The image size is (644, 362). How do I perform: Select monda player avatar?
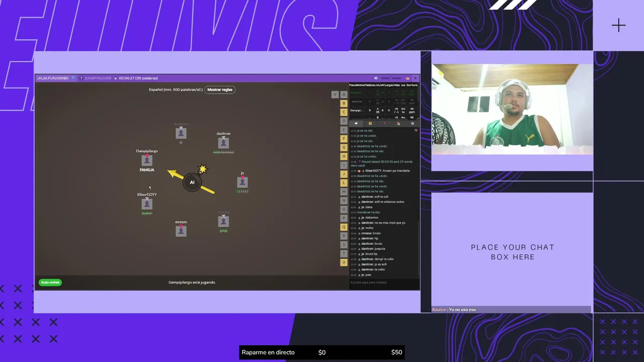click(223, 221)
